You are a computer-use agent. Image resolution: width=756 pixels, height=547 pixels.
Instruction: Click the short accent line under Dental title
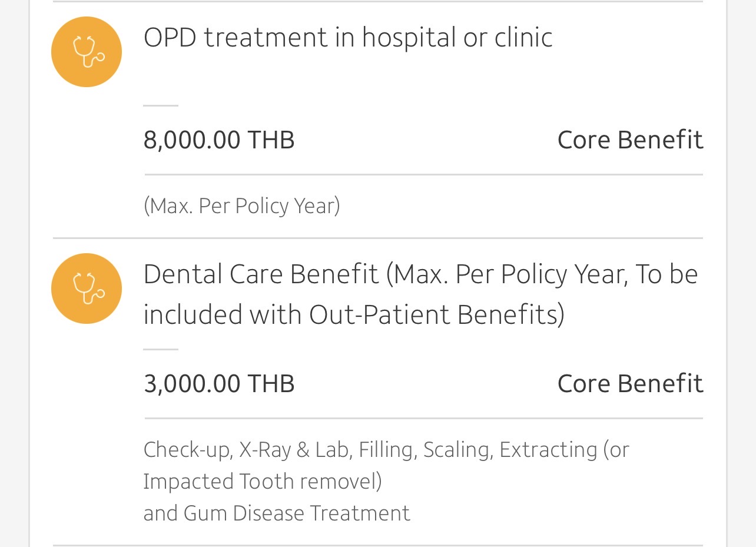(161, 349)
